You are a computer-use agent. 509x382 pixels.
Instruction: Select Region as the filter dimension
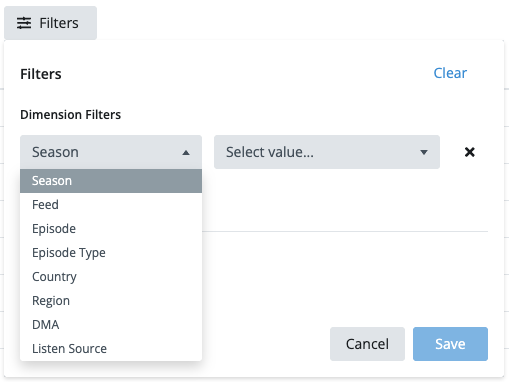(x=111, y=301)
